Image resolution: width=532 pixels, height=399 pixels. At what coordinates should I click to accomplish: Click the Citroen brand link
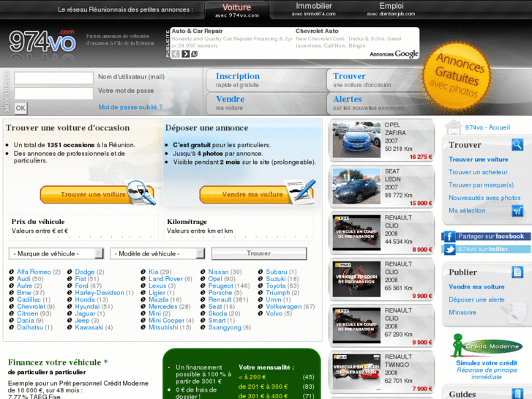[28, 313]
